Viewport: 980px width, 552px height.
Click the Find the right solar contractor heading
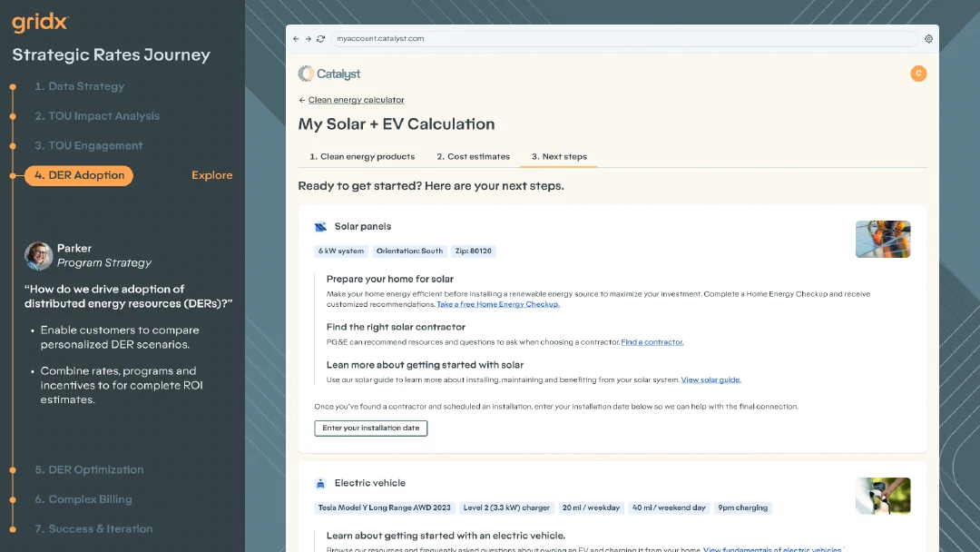pos(396,327)
